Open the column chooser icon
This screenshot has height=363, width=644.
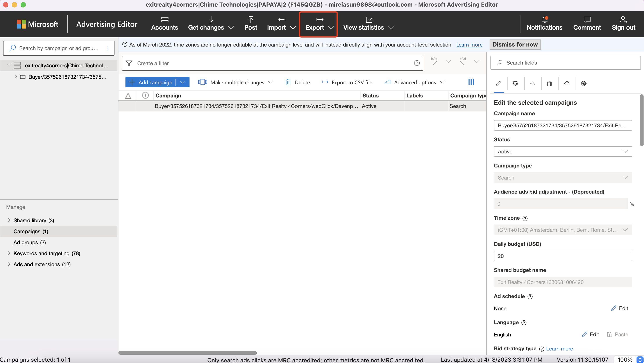point(471,82)
